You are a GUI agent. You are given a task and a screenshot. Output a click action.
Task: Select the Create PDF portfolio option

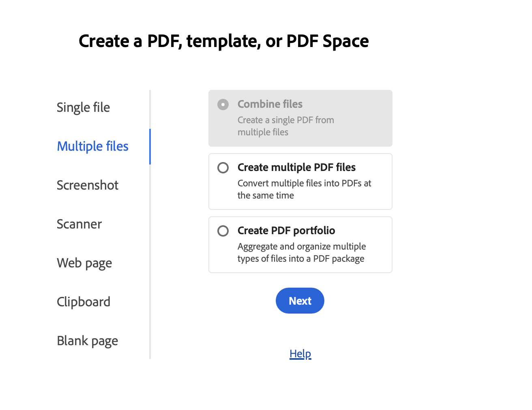[223, 231]
